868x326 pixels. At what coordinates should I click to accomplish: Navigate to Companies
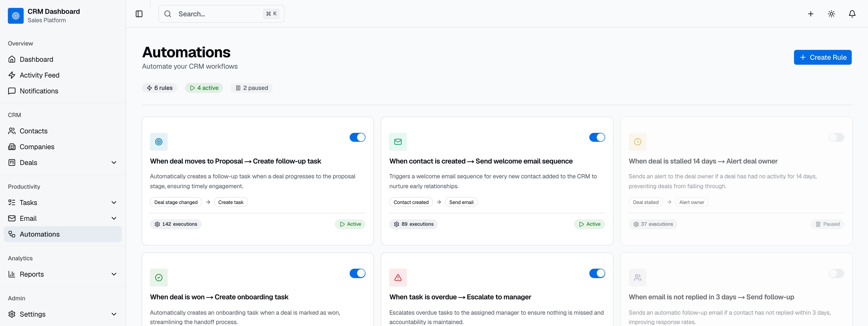[x=63, y=147]
